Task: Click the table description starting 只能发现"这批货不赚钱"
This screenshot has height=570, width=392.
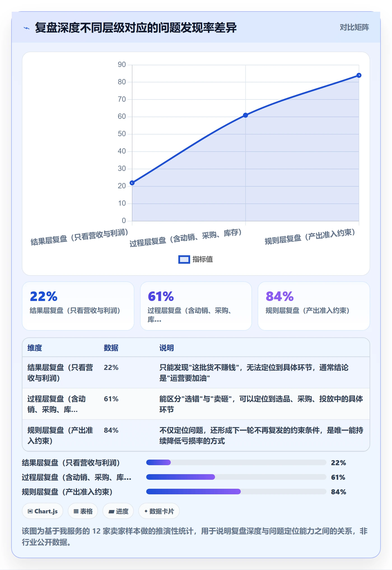Action: (254, 373)
